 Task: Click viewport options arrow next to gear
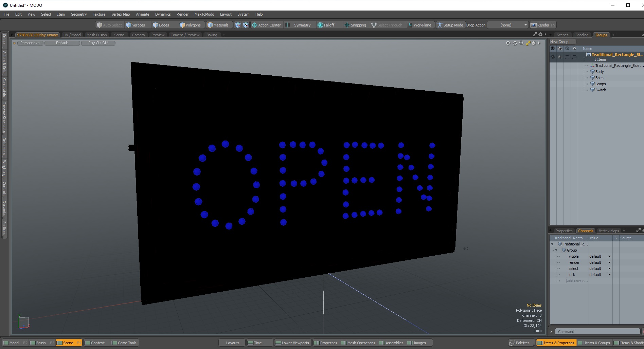click(539, 43)
